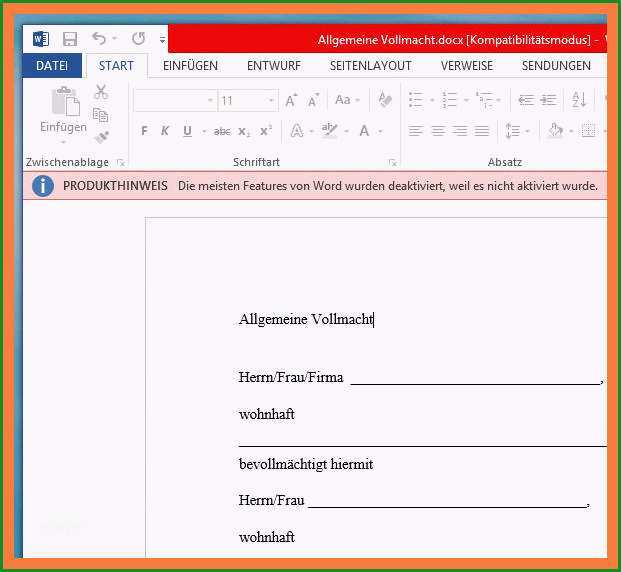Open the ENTWURF tab
621x572 pixels.
click(x=274, y=65)
